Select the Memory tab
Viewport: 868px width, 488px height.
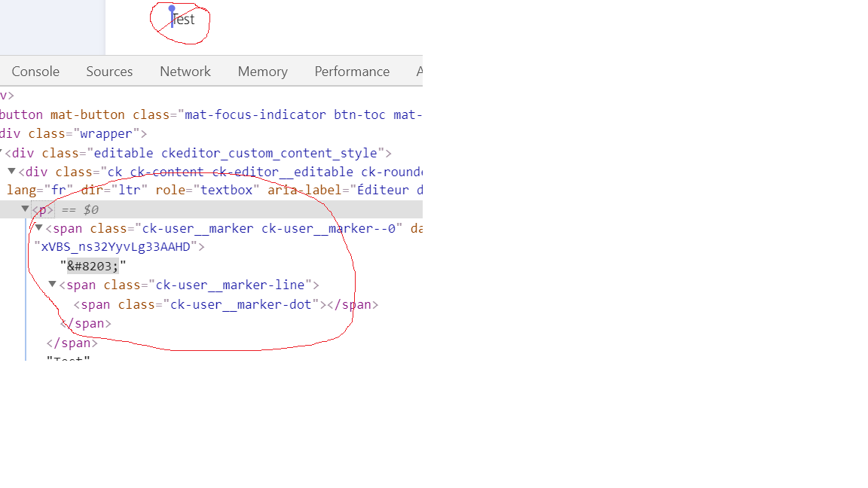[262, 72]
